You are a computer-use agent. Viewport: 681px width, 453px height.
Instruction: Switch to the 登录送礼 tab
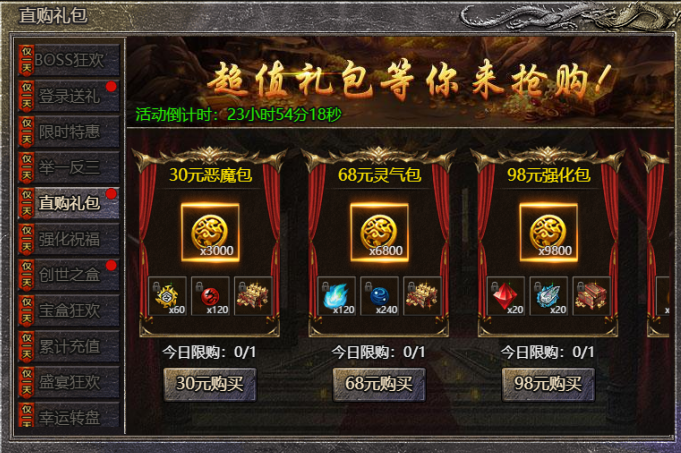coord(69,96)
